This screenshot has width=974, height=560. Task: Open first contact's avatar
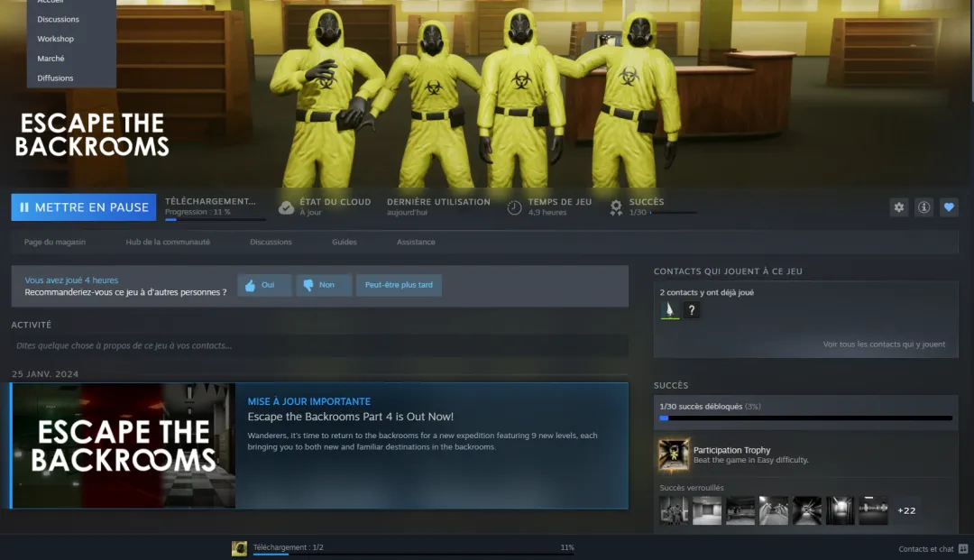click(669, 310)
